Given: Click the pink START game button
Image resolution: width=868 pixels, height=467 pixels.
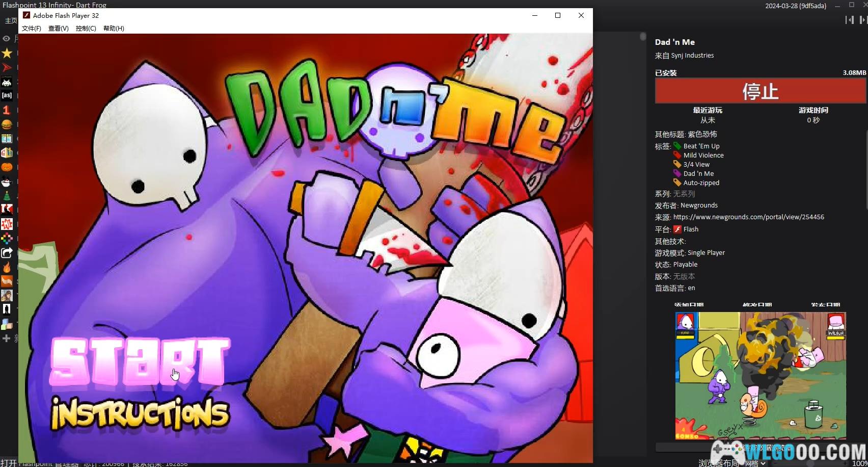Looking at the screenshot, I should click(139, 361).
